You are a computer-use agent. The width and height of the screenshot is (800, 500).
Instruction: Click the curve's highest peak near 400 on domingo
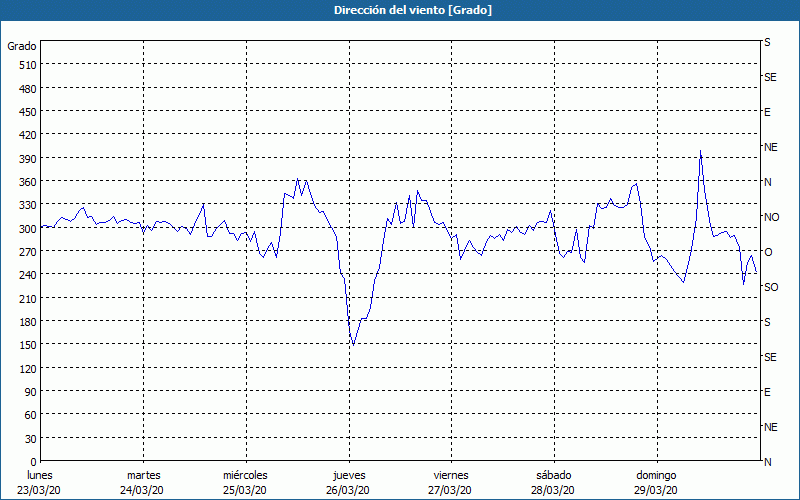701,151
